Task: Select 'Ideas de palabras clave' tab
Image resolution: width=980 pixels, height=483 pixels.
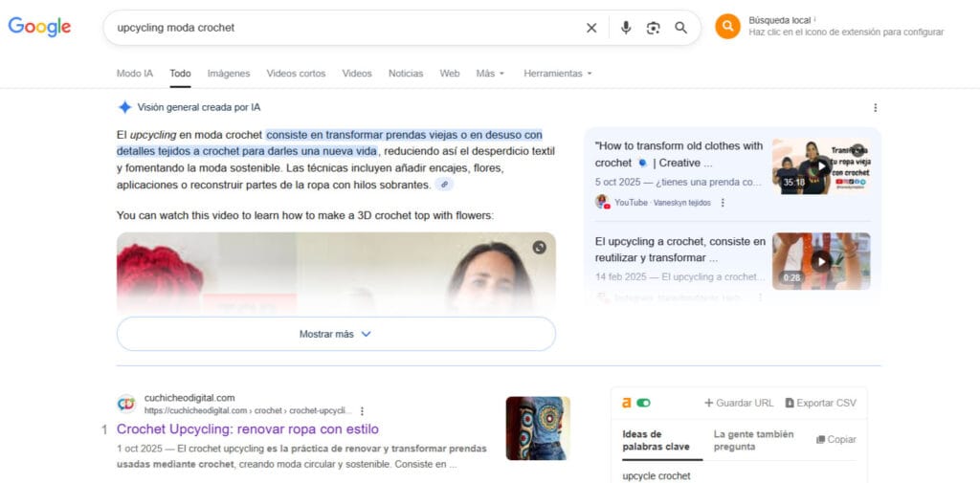Action: (x=655, y=441)
